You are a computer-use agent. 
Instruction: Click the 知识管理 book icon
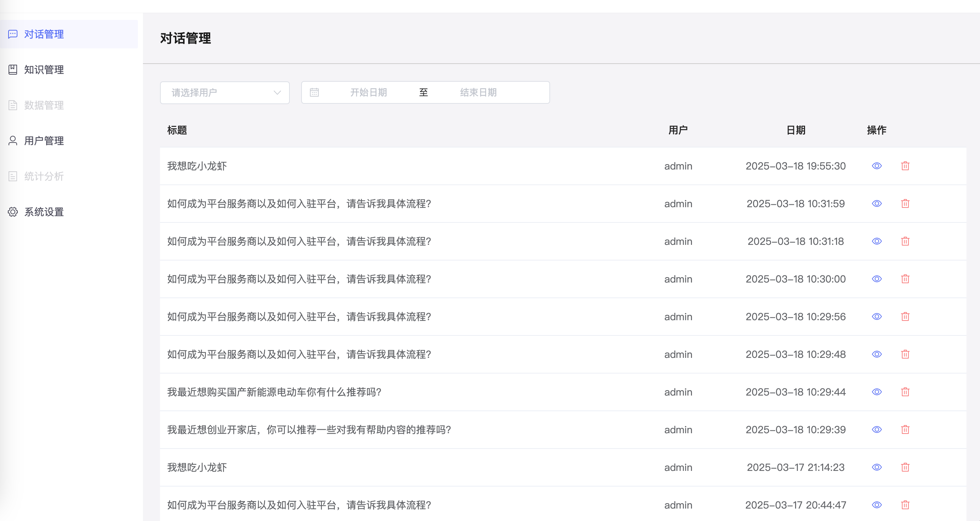click(12, 70)
